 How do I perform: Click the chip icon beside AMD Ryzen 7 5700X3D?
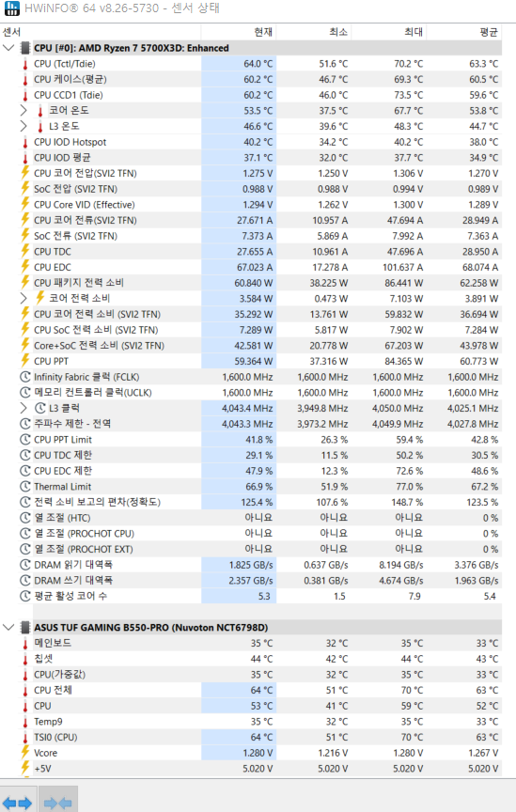click(x=24, y=48)
